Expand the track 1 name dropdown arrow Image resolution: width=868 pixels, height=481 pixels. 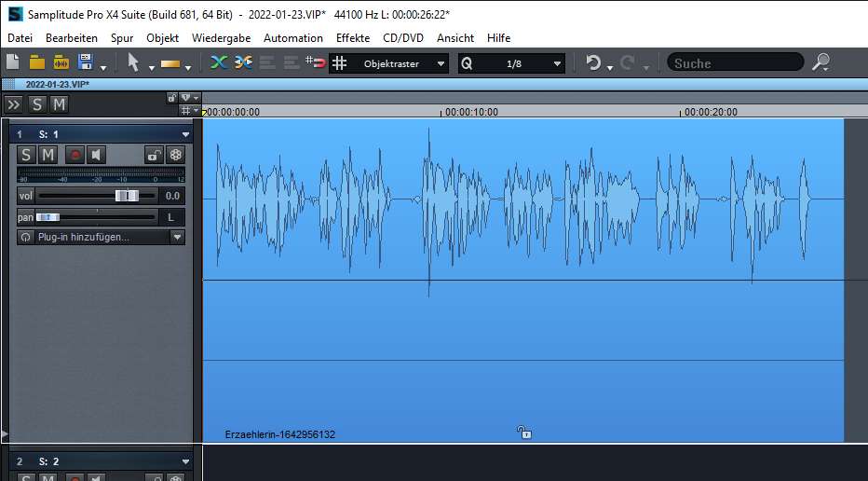pos(185,134)
